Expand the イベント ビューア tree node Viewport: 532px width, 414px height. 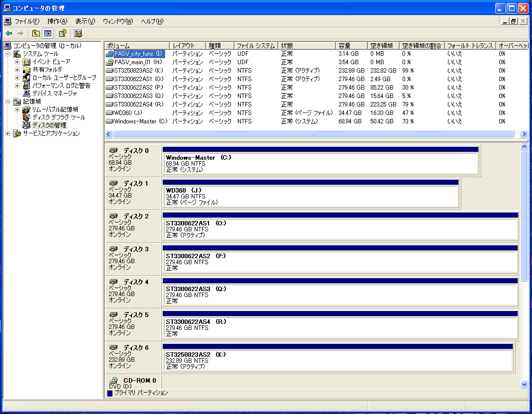(17, 62)
